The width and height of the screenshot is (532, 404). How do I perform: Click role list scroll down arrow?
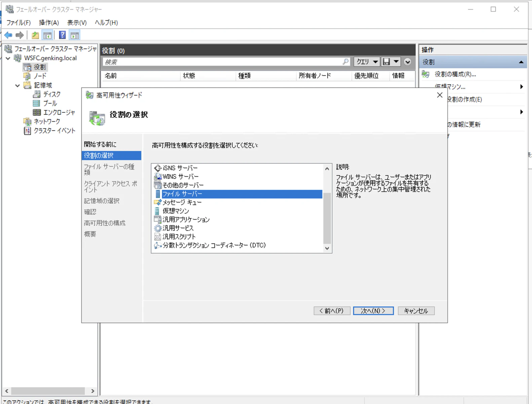(327, 248)
